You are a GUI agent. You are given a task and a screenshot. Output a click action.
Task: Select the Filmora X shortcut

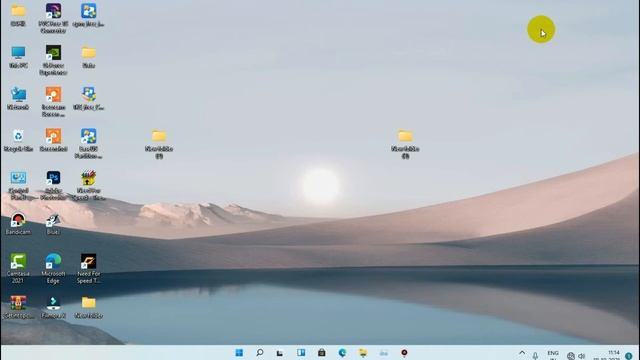pos(53,307)
